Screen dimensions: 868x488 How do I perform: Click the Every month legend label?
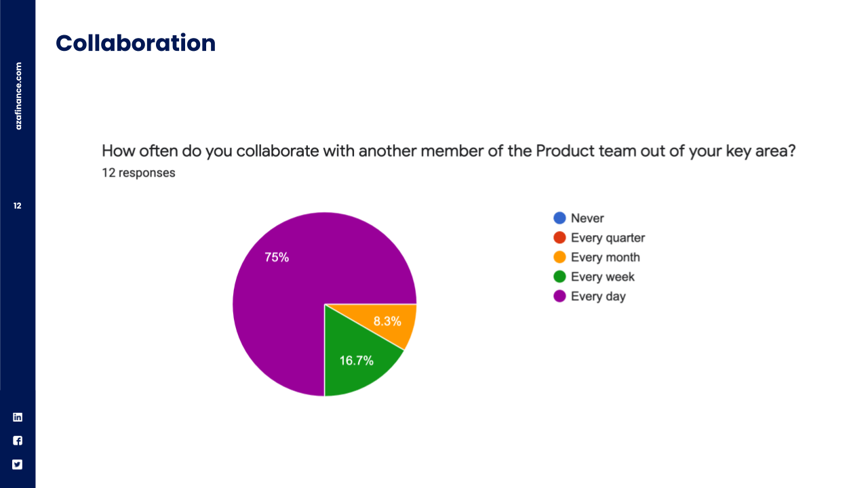pyautogui.click(x=605, y=258)
